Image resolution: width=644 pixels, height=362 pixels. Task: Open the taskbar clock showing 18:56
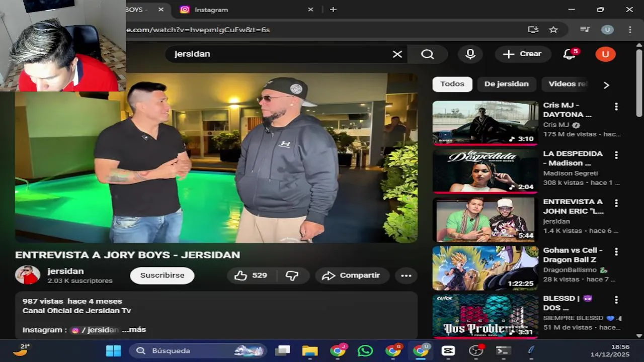point(610,350)
